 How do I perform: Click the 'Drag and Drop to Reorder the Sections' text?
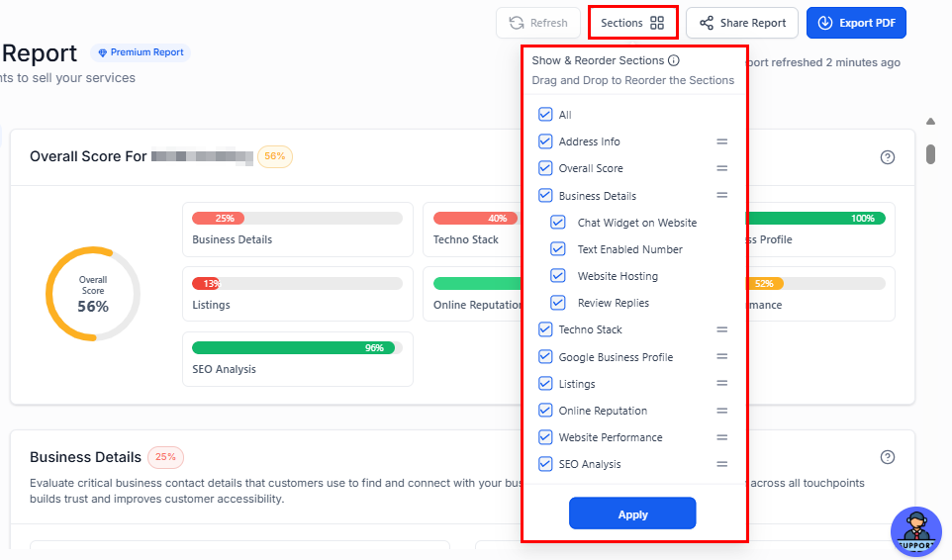(632, 80)
